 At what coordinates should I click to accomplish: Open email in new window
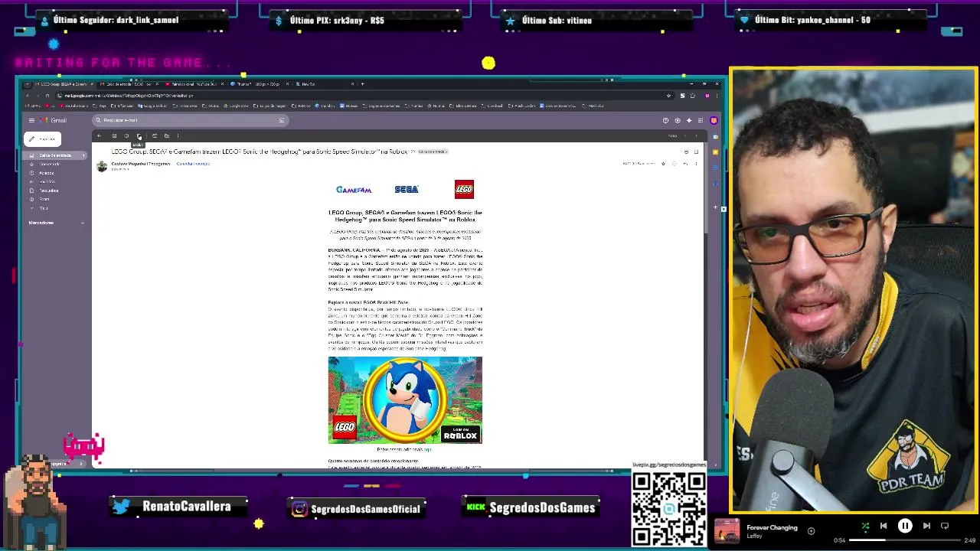696,152
